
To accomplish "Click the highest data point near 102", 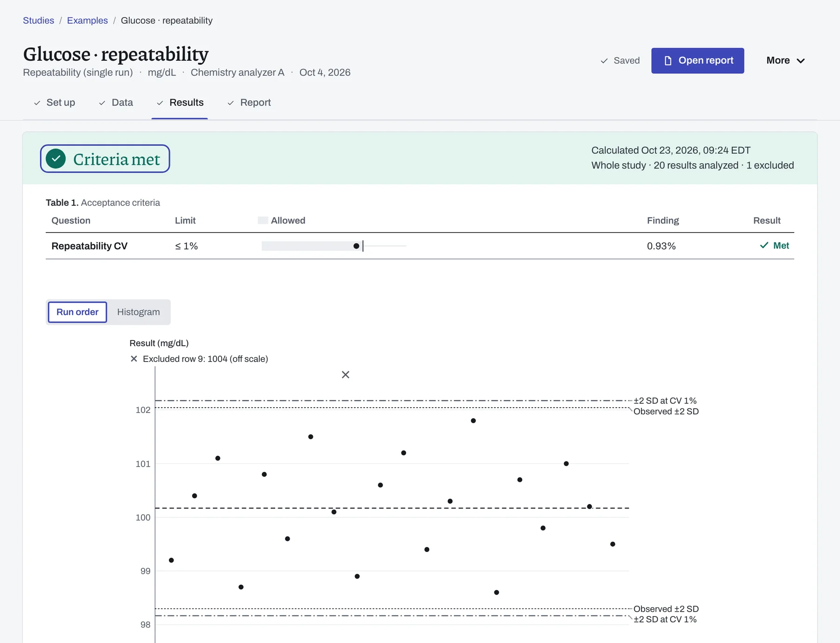I will point(473,420).
